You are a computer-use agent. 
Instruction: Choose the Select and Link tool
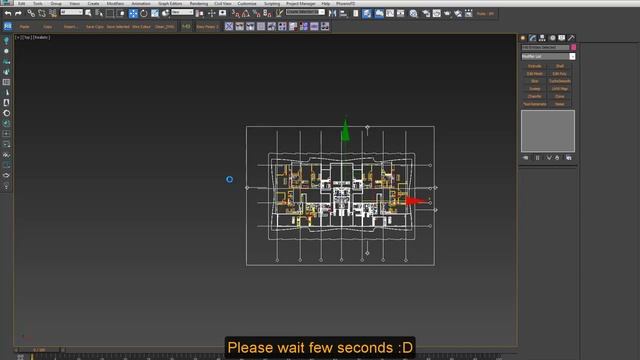31,13
